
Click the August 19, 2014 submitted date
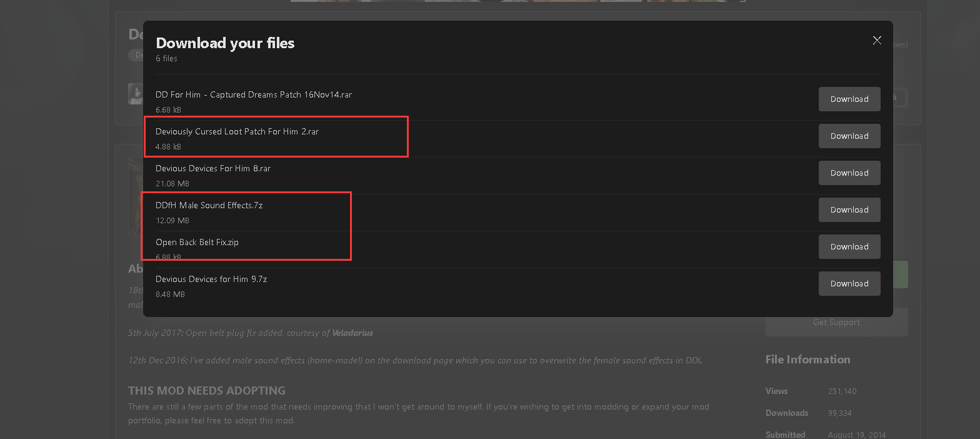[x=857, y=435]
